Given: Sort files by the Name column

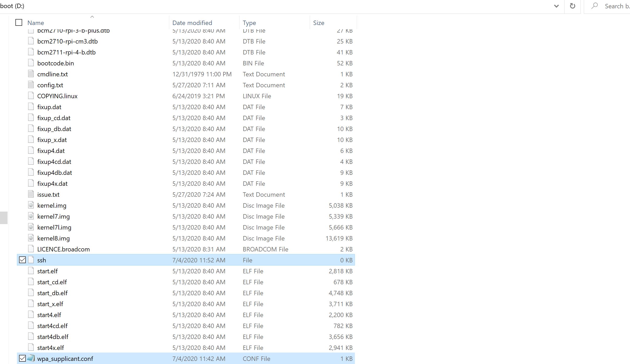Looking at the screenshot, I should click(x=36, y=23).
